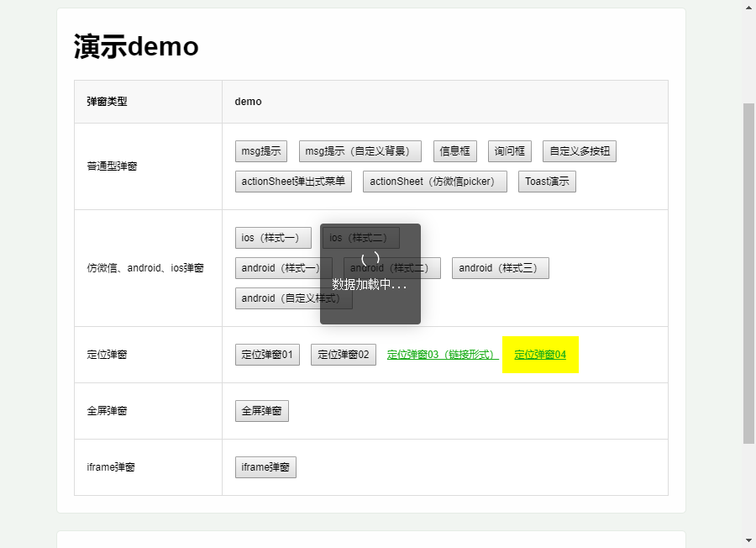
Task: Open actionSheet弹出式菜单 demo
Action: pyautogui.click(x=293, y=182)
